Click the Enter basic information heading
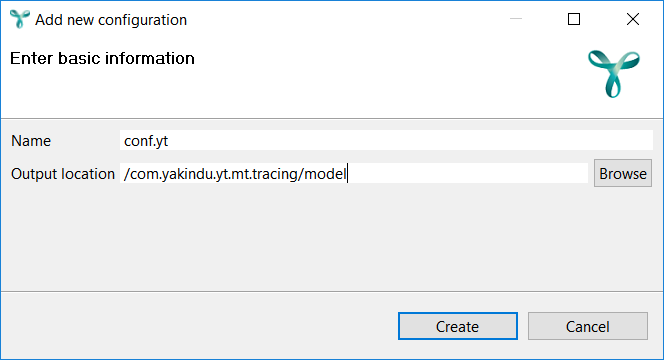 coord(102,58)
